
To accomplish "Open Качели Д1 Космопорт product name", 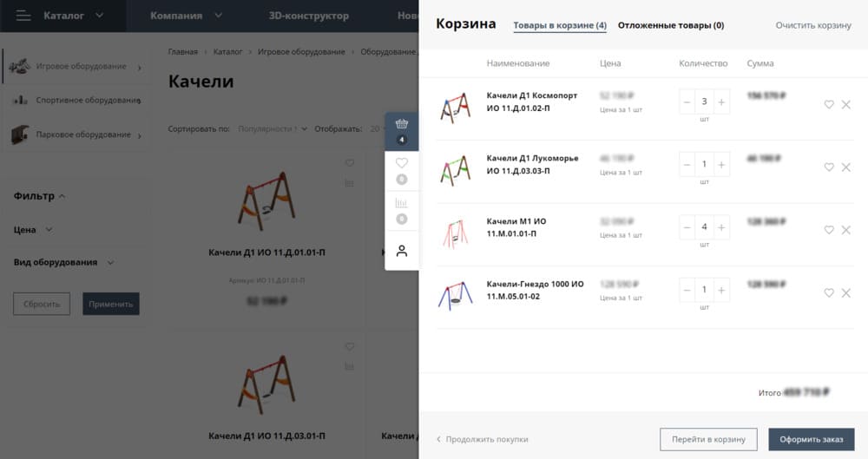I will pyautogui.click(x=532, y=102).
